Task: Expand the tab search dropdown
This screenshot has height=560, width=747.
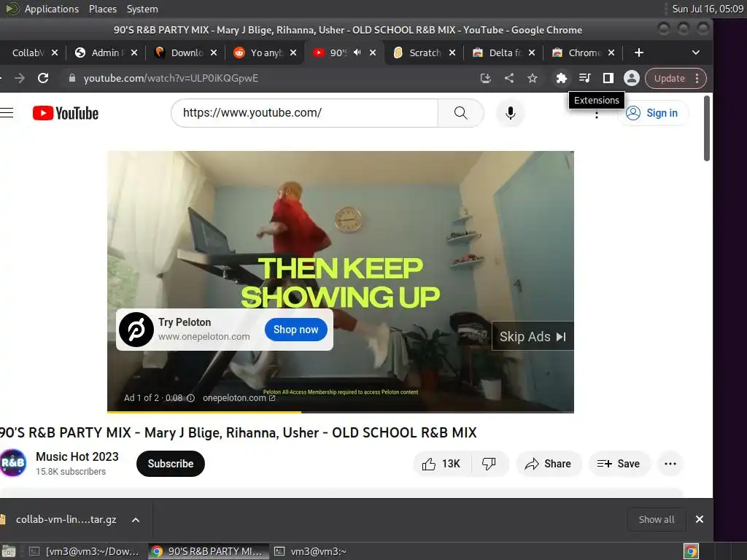Action: 695,52
